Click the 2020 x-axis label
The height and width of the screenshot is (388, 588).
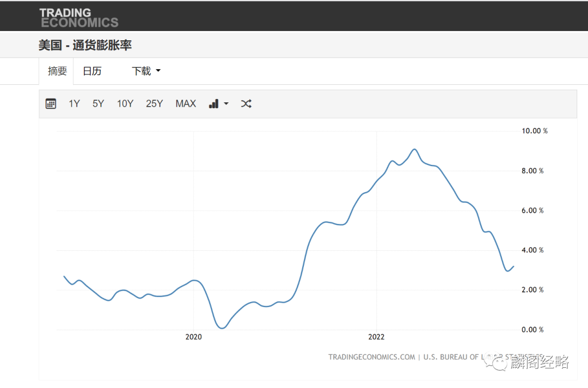193,337
